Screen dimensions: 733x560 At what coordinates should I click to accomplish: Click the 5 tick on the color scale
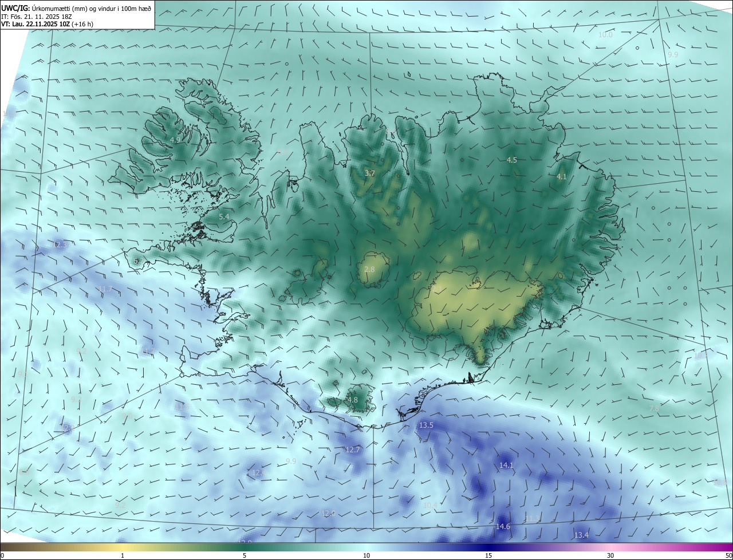[x=245, y=556]
